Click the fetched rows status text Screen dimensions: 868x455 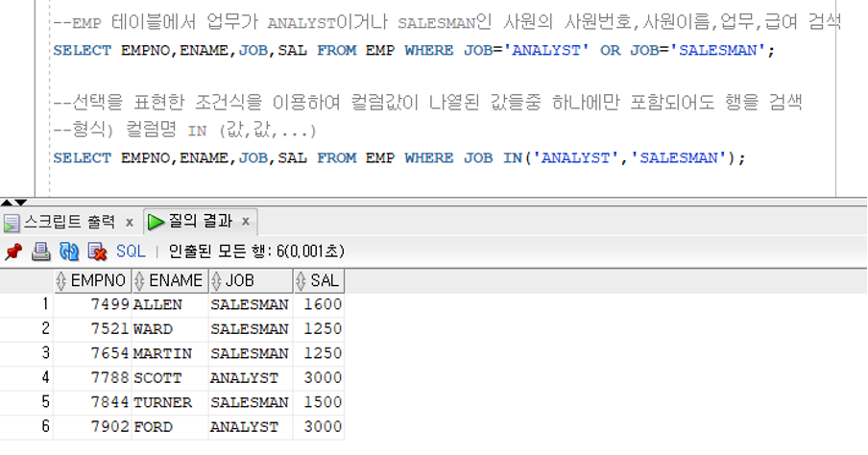tap(256, 251)
